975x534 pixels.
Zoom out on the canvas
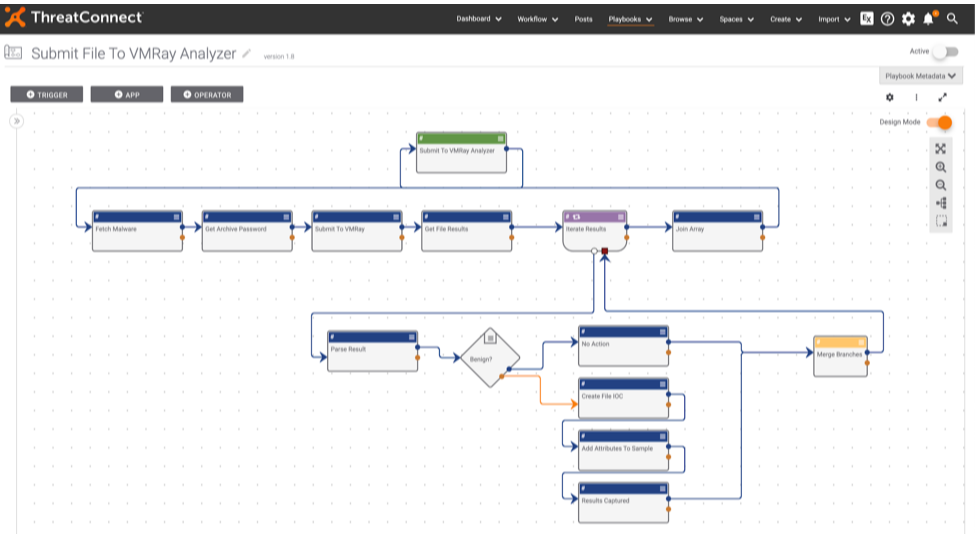tap(941, 185)
